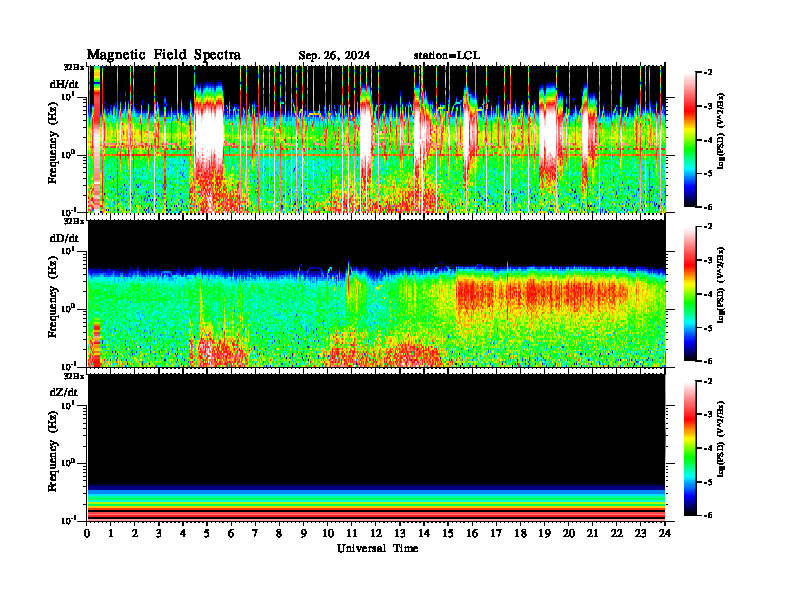The width and height of the screenshot is (792, 612).
Task: Click the hour "5" tick label
Action: pos(207,533)
